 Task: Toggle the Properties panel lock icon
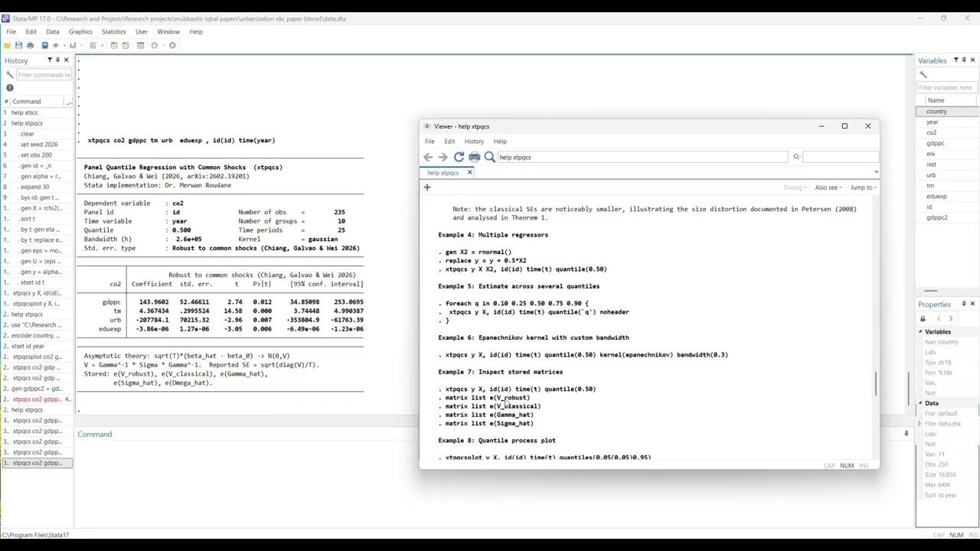[x=923, y=319]
